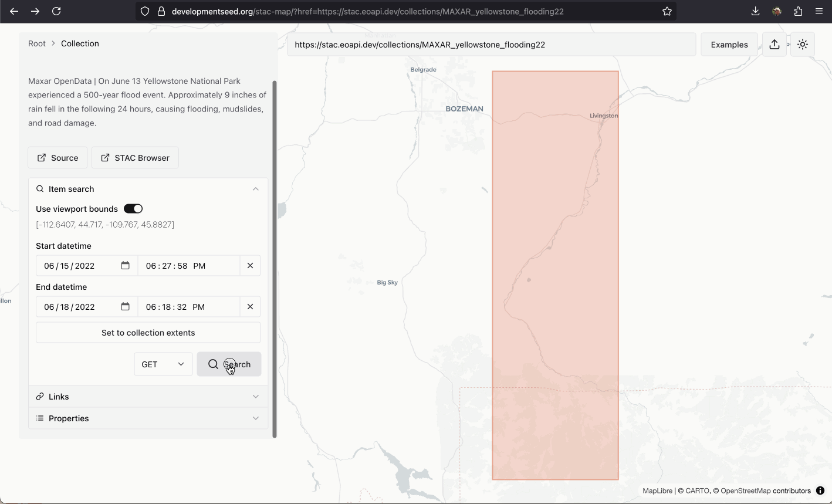Open the GET method dropdown
The width and height of the screenshot is (832, 504).
click(x=163, y=364)
